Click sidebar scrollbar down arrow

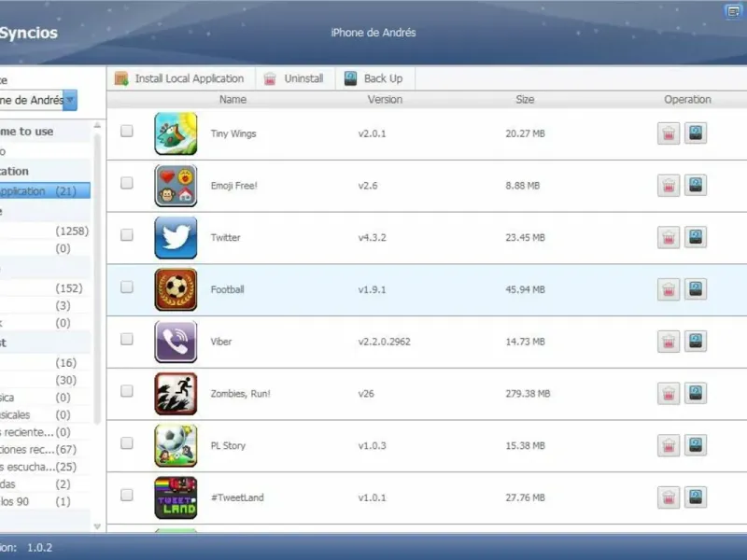(x=97, y=526)
